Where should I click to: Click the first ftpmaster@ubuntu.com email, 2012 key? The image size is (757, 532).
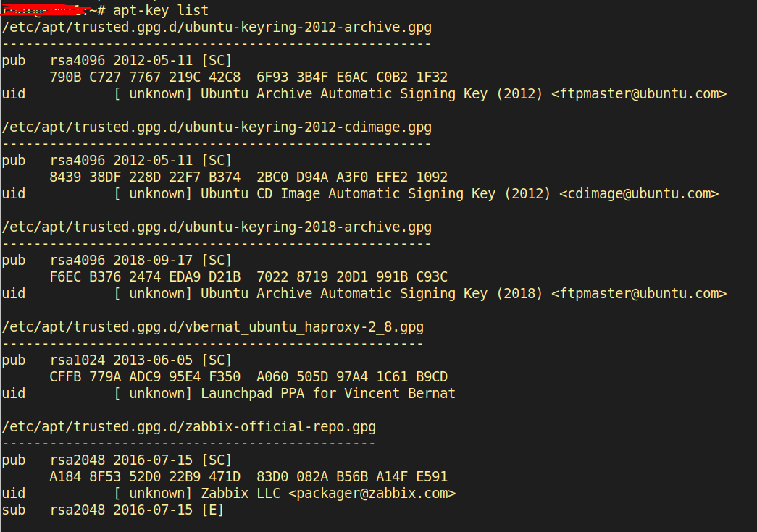point(639,93)
